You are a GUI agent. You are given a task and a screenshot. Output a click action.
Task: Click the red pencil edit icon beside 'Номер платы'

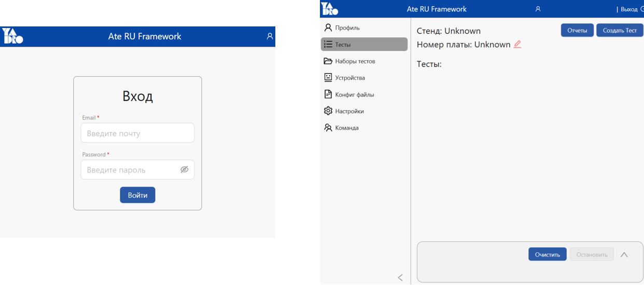[x=517, y=45]
